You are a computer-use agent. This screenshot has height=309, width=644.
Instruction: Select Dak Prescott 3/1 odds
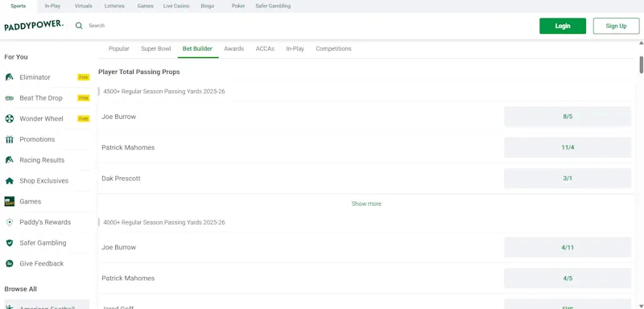coord(568,179)
